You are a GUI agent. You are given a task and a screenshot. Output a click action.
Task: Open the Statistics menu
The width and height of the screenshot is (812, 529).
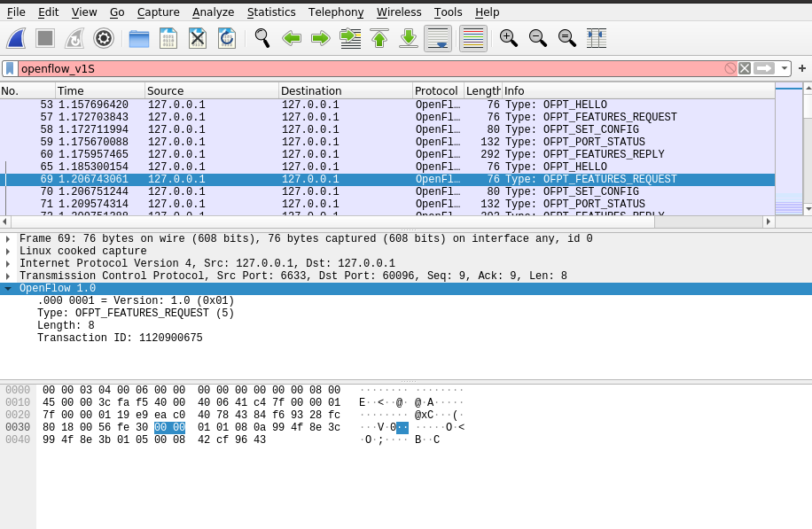[x=271, y=12]
